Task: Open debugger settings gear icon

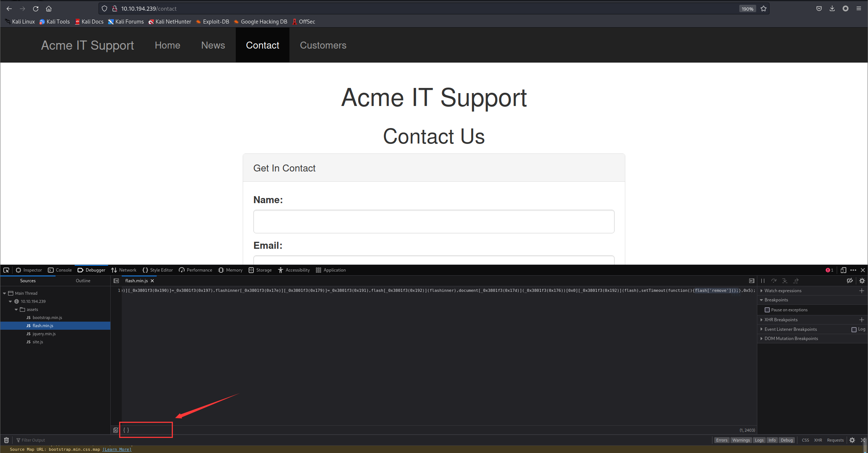Action: pos(862,281)
